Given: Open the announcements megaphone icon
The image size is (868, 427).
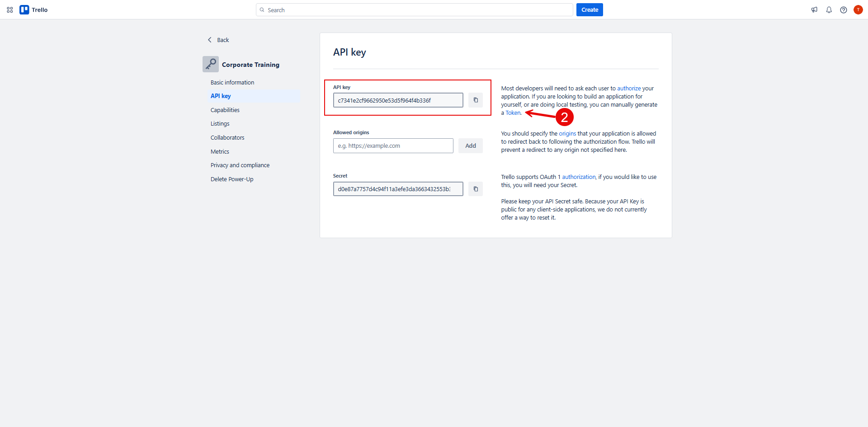Looking at the screenshot, I should [x=814, y=9].
